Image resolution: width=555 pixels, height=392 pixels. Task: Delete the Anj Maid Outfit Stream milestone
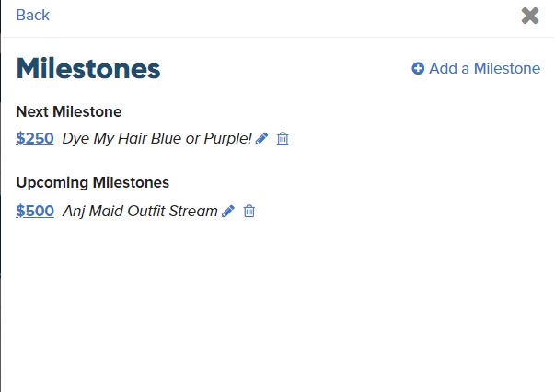click(249, 212)
